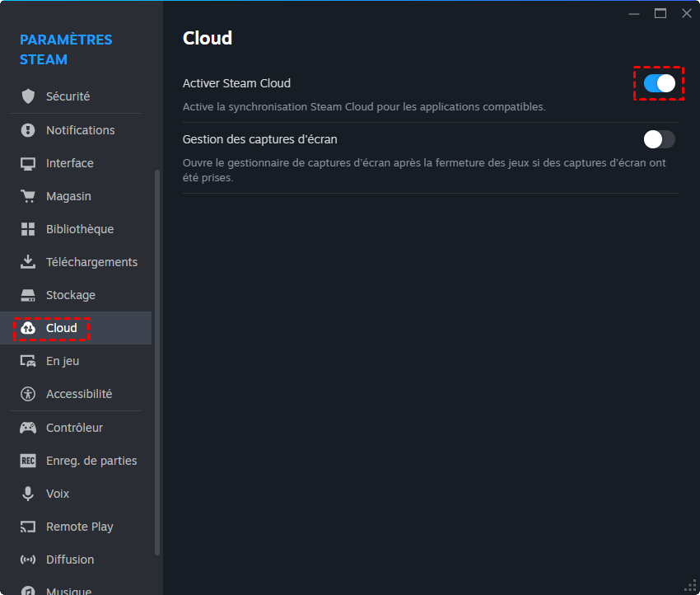Viewport: 700px width, 595px height.
Task: Click the Accessibilité person icon
Action: pyautogui.click(x=29, y=394)
